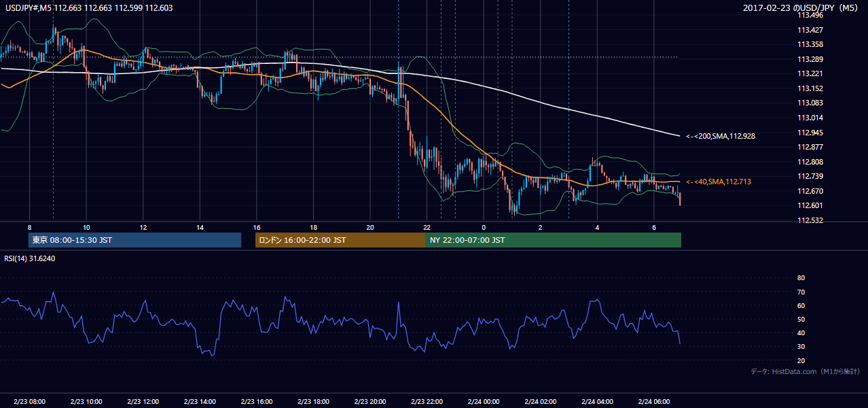This screenshot has height=408, width=868.
Task: Click price axis value 113.221
Action: [810, 73]
